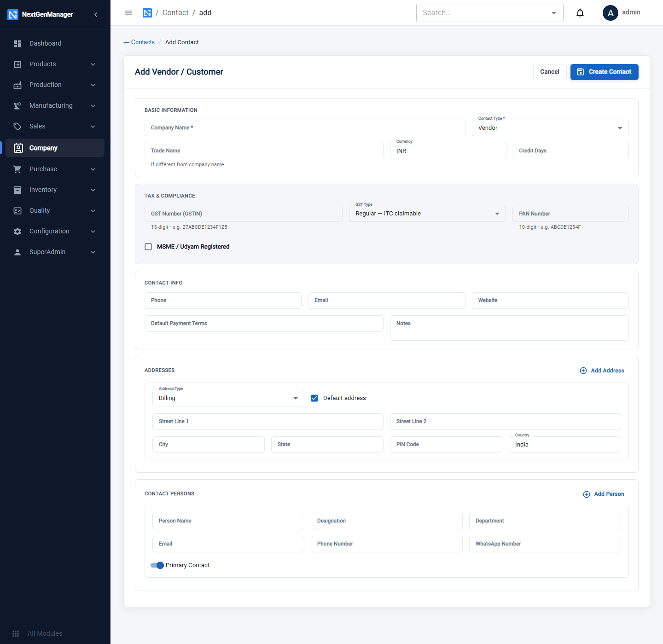Expand the Manufacturing menu chevron
Image resolution: width=663 pixels, height=644 pixels.
[x=93, y=105]
